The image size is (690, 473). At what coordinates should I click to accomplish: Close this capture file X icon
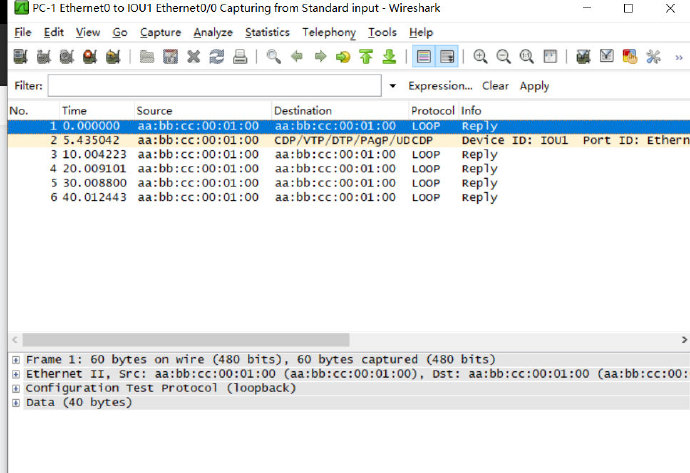[x=194, y=57]
